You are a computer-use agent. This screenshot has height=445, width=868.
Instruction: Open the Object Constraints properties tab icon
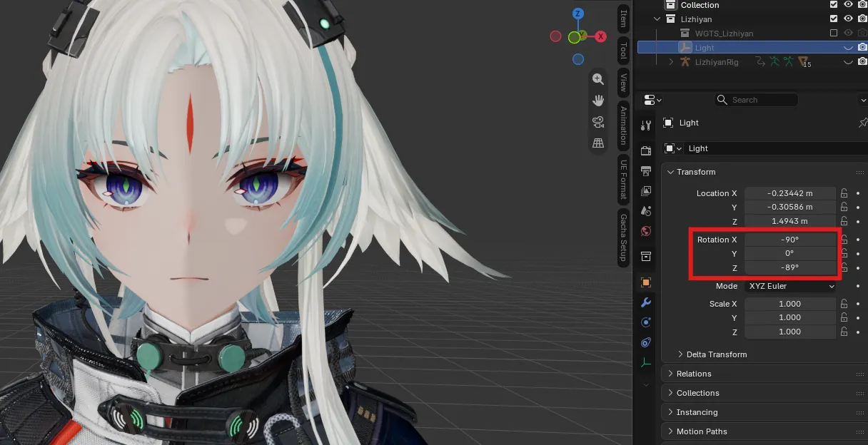[x=646, y=342]
